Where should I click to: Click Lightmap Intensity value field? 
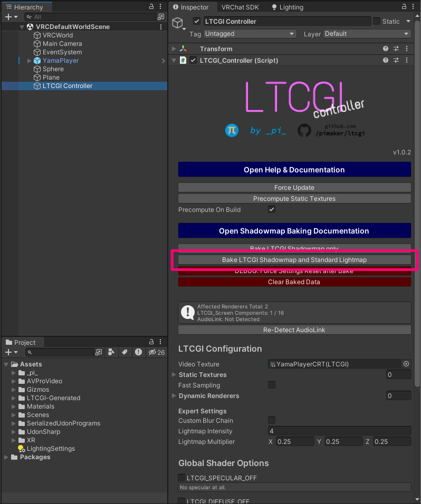pos(339,431)
